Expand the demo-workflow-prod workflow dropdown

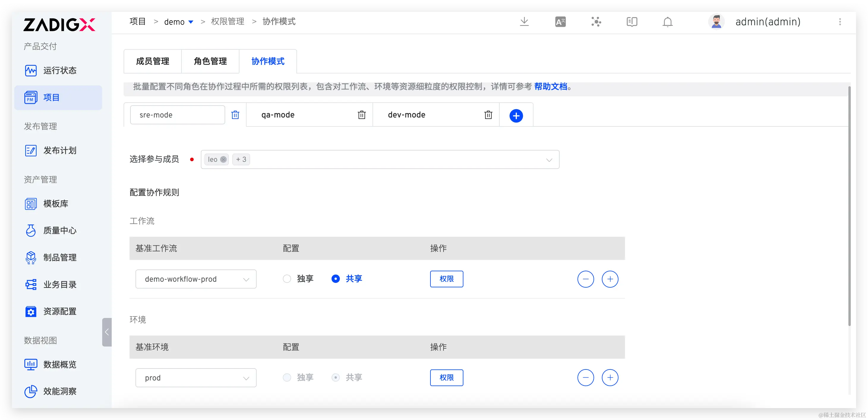196,279
